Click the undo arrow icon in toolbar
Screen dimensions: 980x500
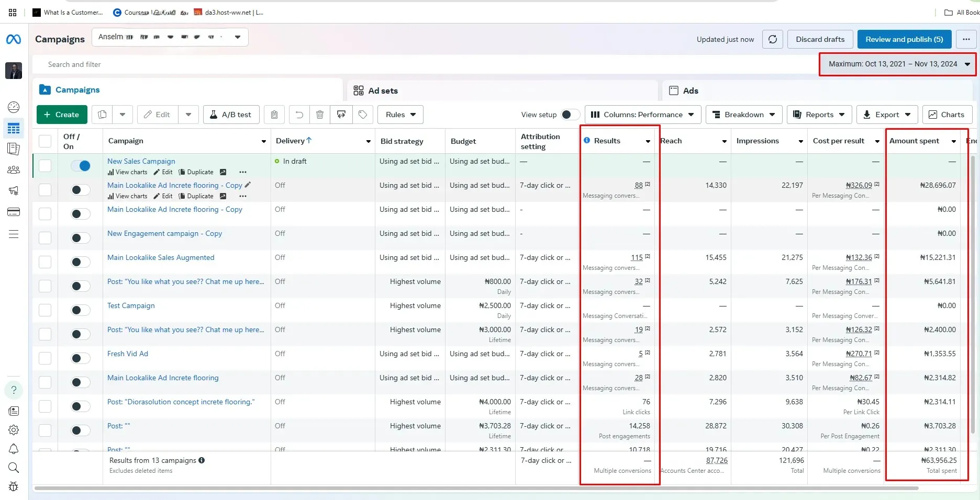(299, 115)
